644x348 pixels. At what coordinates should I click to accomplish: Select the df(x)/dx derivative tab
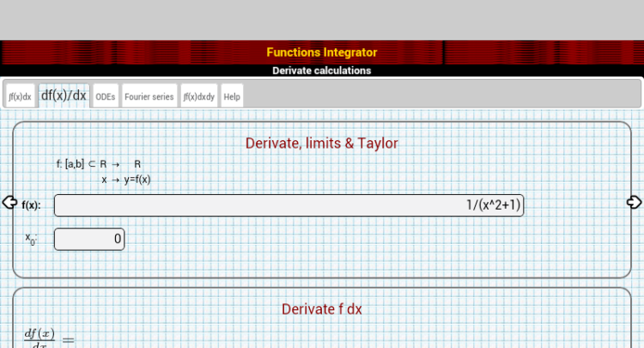pos(64,95)
